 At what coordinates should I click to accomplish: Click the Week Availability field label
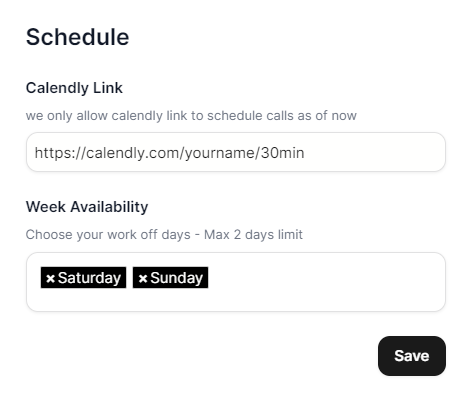pos(87,207)
